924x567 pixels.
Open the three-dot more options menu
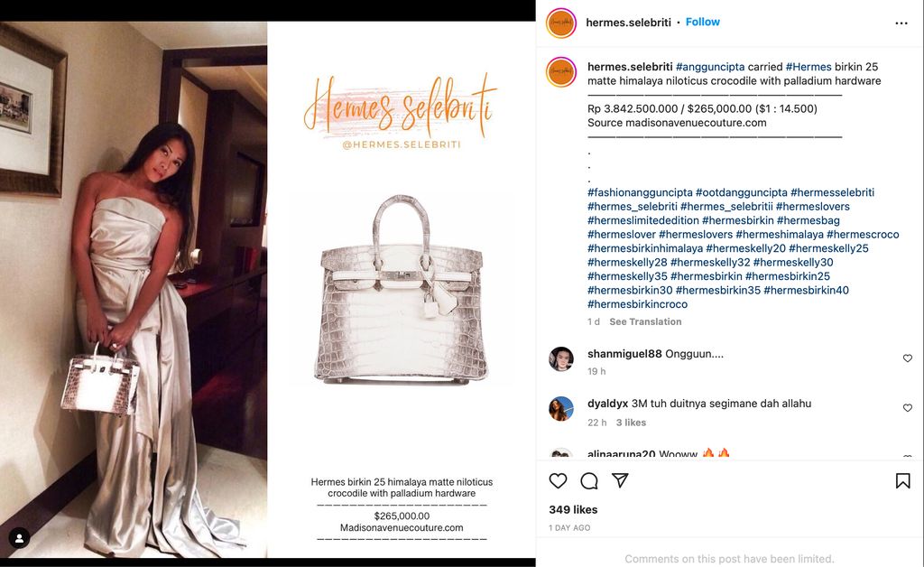tap(901, 23)
